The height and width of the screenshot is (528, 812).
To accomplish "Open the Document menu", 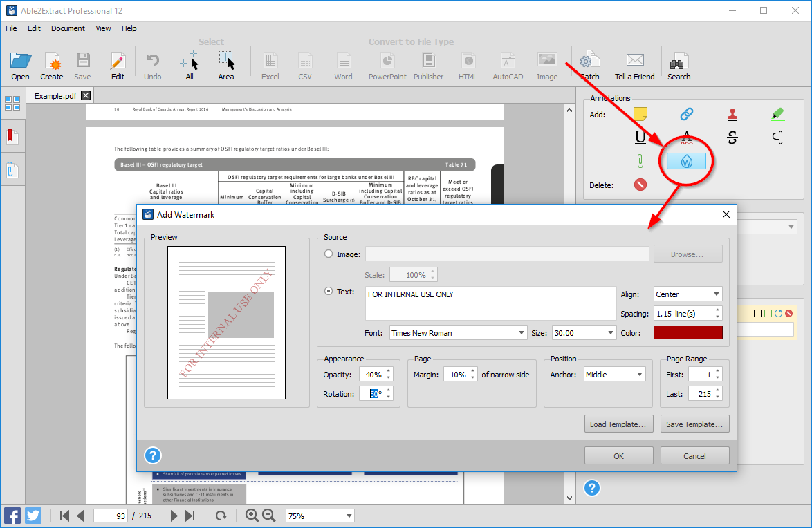I will tap(68, 28).
